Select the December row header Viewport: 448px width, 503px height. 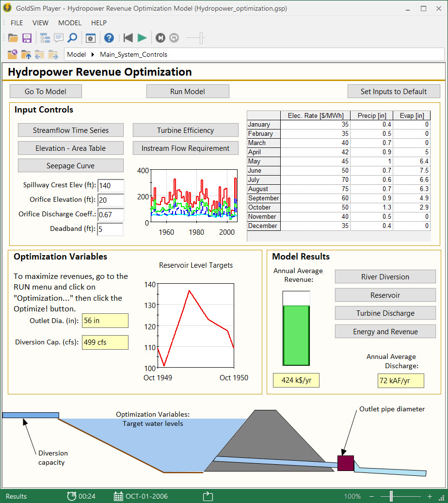(264, 226)
